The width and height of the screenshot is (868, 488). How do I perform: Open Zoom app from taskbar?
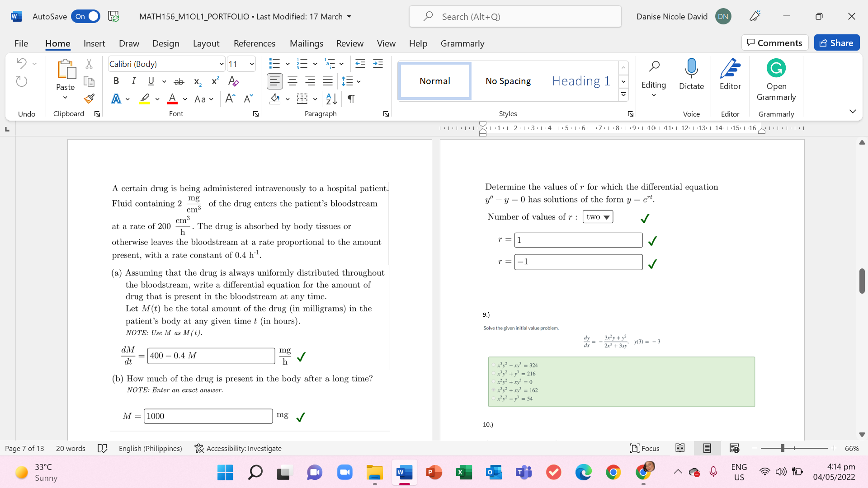click(344, 473)
